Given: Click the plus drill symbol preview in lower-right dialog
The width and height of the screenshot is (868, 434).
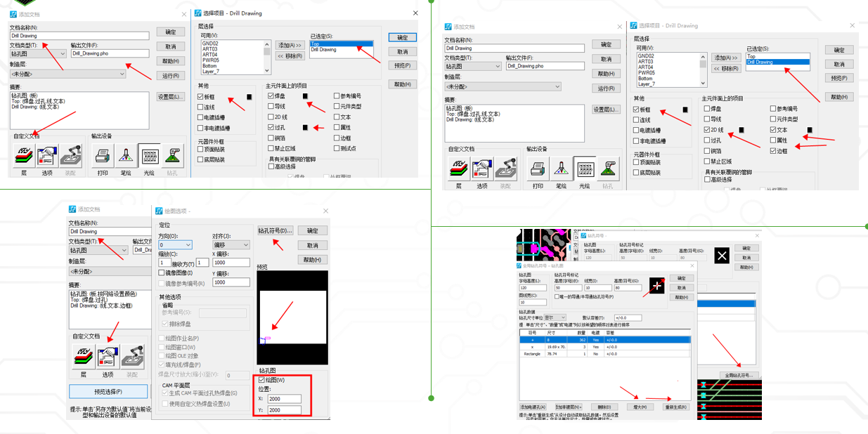Looking at the screenshot, I should [657, 285].
